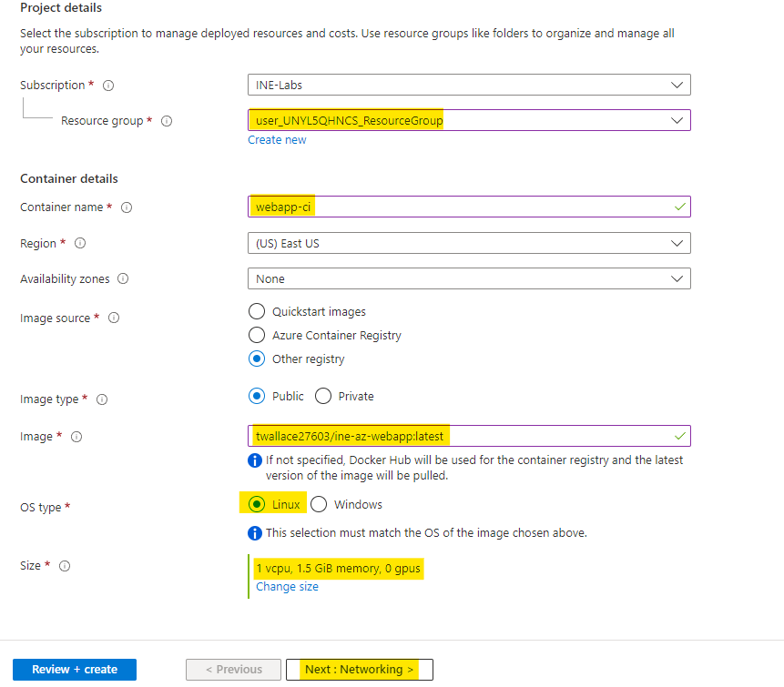Select Windows as OS type
The width and height of the screenshot is (784, 687).
pos(319,504)
